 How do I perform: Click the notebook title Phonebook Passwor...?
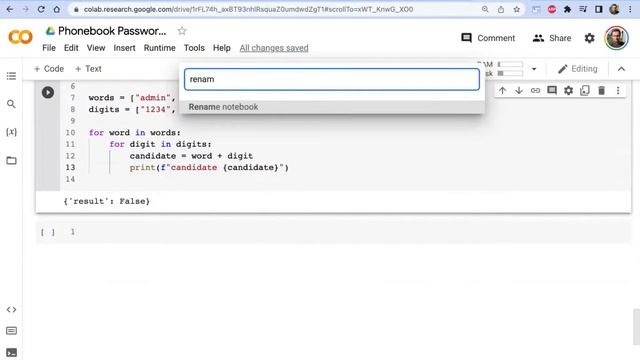112,31
